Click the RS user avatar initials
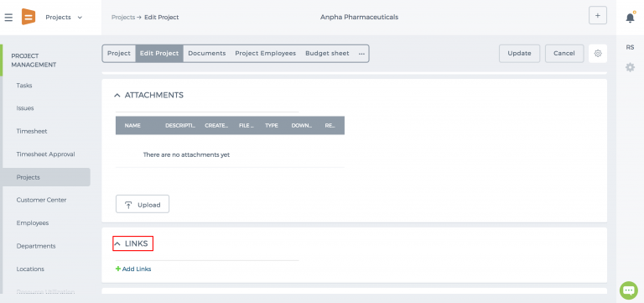Screen dimensions: 644x303 pos(630,48)
